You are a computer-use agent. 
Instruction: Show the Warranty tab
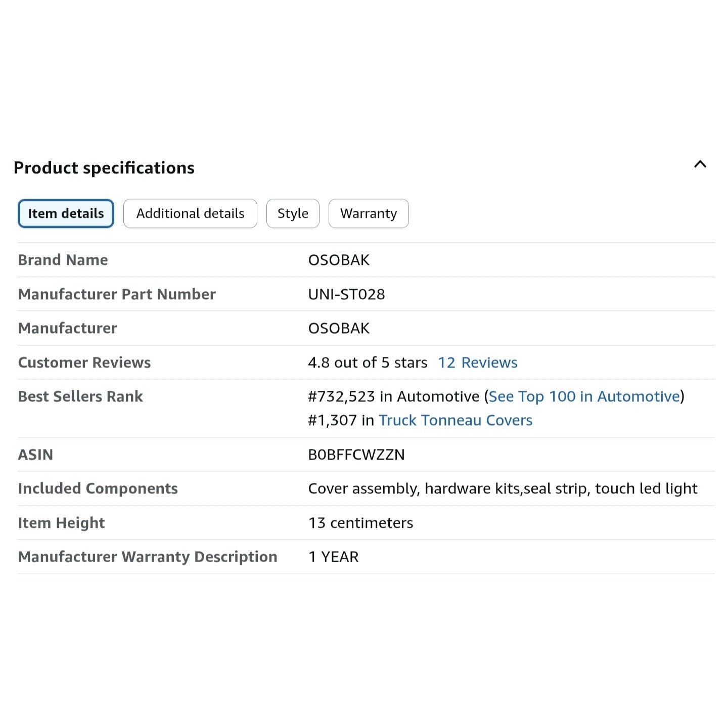coord(368,213)
